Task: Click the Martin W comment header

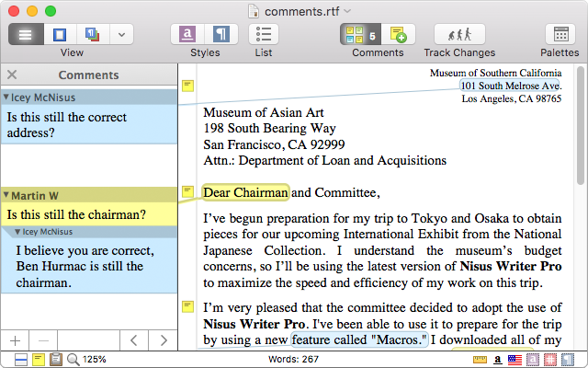Action: [89, 195]
